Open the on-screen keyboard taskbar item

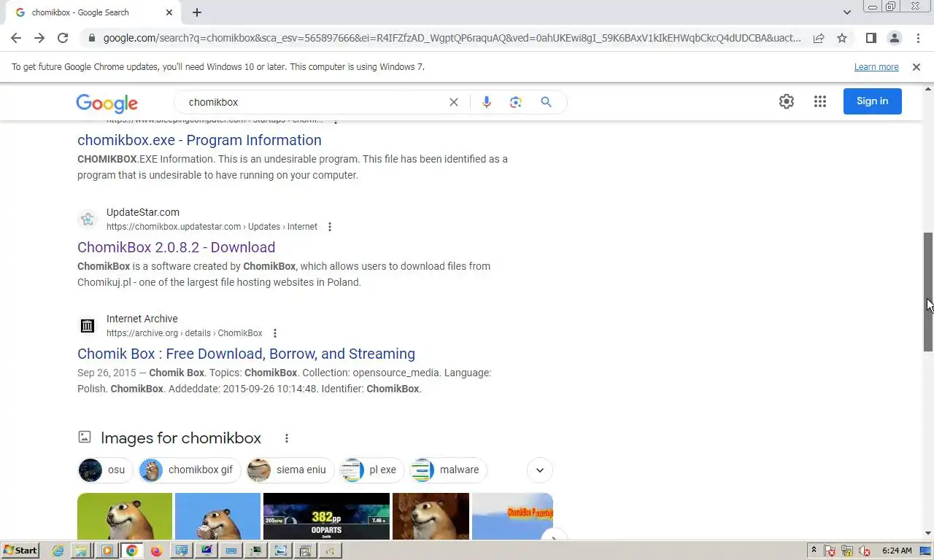[231, 551]
